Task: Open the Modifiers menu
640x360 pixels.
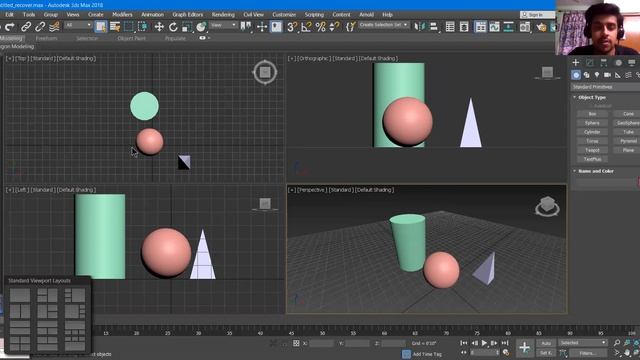Action: click(122, 15)
